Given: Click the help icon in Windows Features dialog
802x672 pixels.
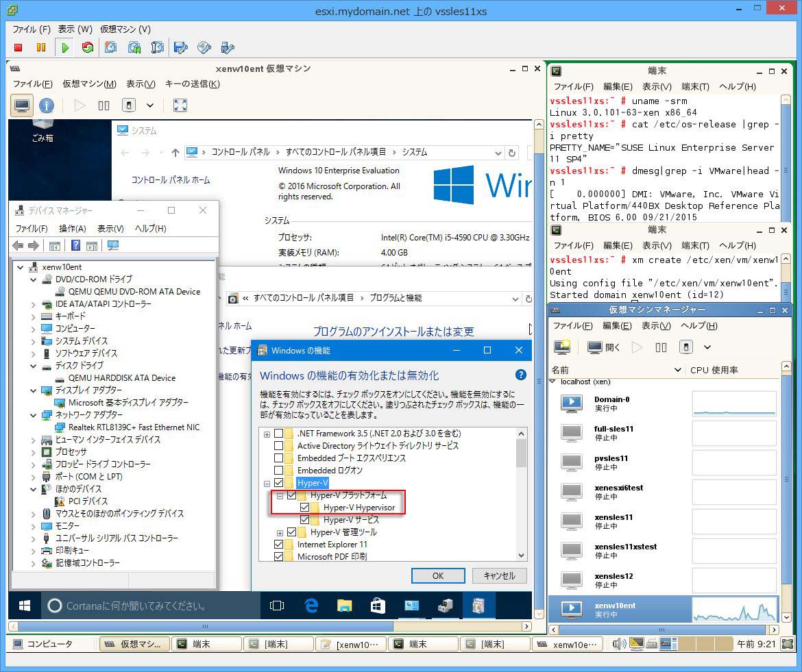Looking at the screenshot, I should [x=521, y=375].
